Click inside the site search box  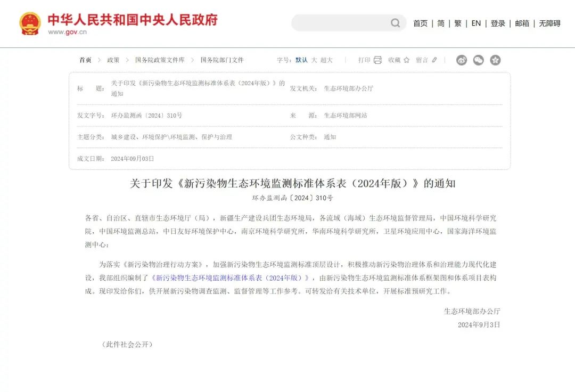tap(341, 23)
